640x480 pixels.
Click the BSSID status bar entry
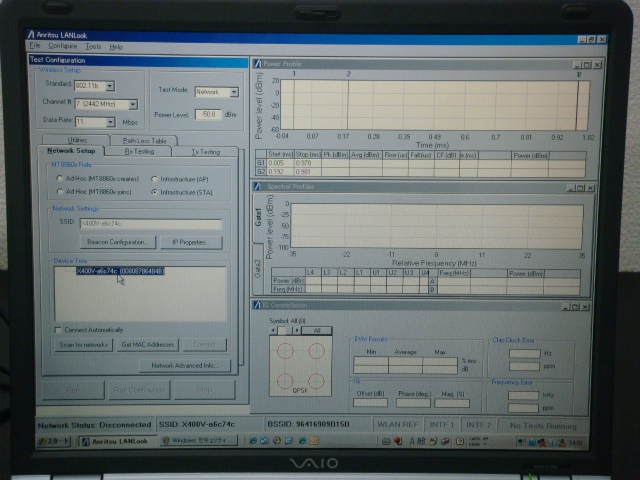(308, 424)
